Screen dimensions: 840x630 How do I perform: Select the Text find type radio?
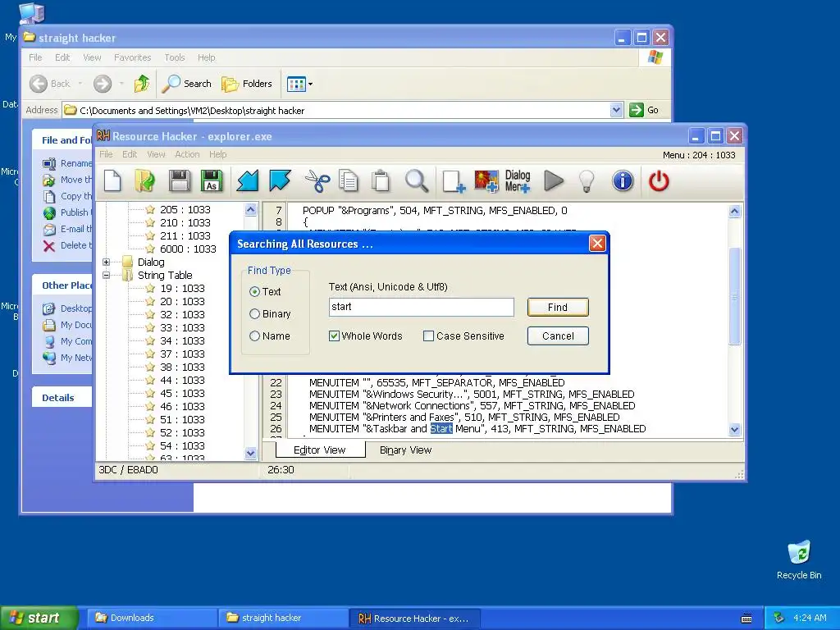(x=254, y=292)
